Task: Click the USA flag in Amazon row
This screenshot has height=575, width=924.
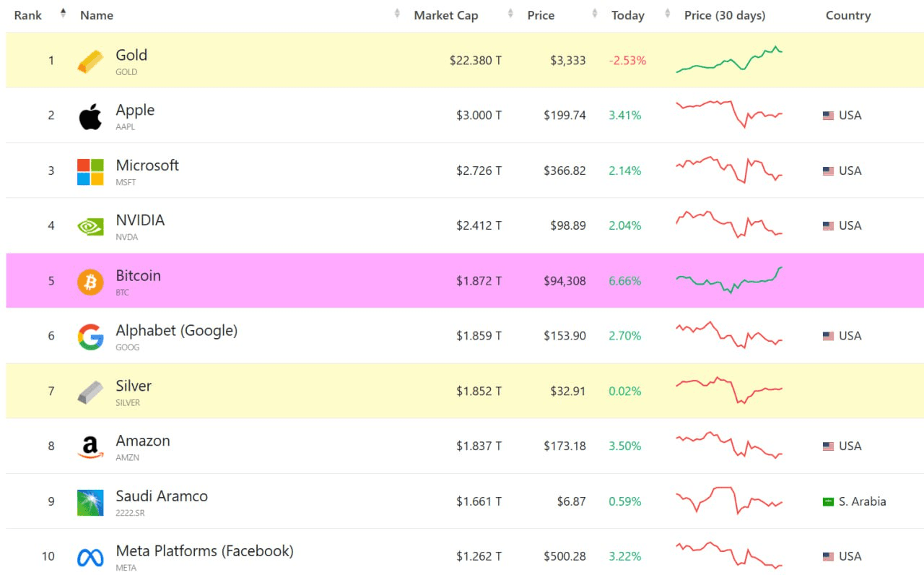Action: pyautogui.click(x=828, y=446)
